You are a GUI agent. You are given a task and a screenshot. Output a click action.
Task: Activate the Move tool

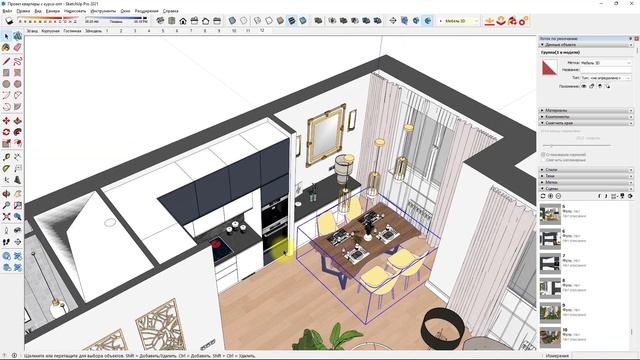[x=6, y=121]
